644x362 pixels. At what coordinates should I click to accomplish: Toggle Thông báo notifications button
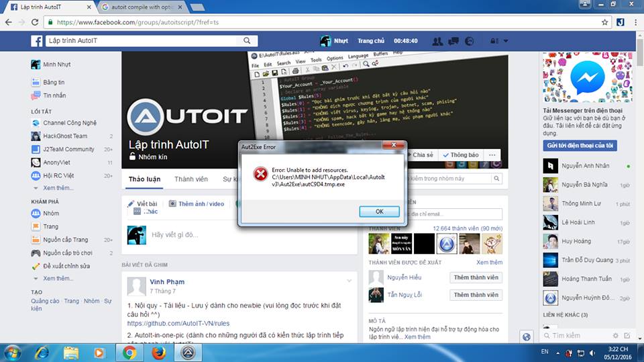point(461,155)
